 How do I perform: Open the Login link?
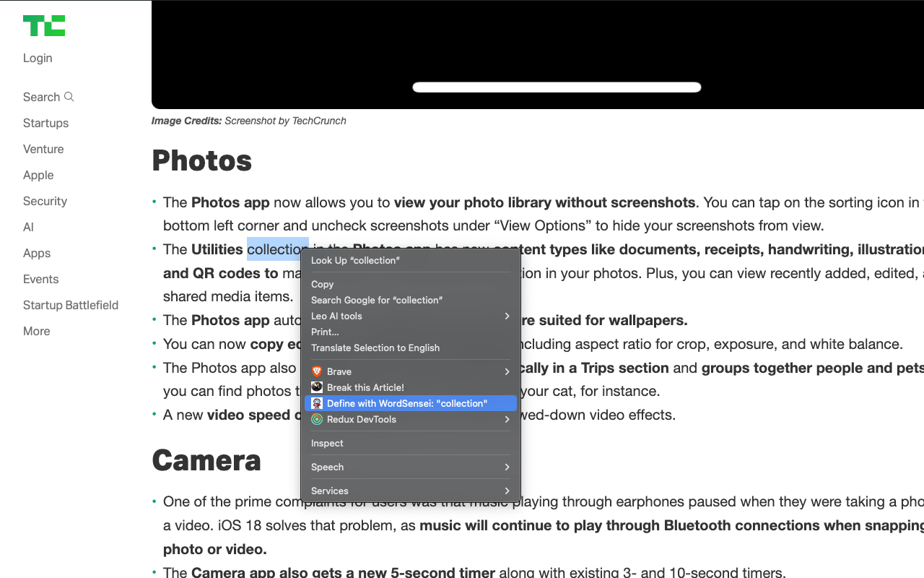38,58
